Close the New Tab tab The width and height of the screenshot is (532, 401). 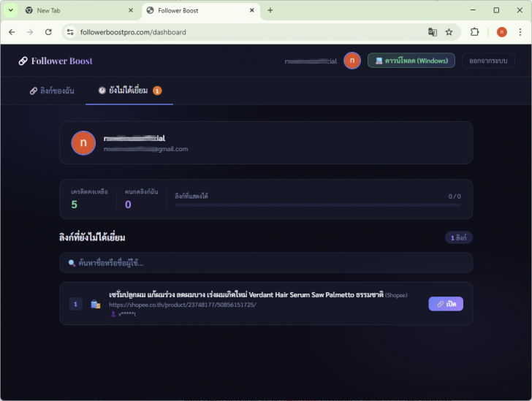tap(131, 10)
